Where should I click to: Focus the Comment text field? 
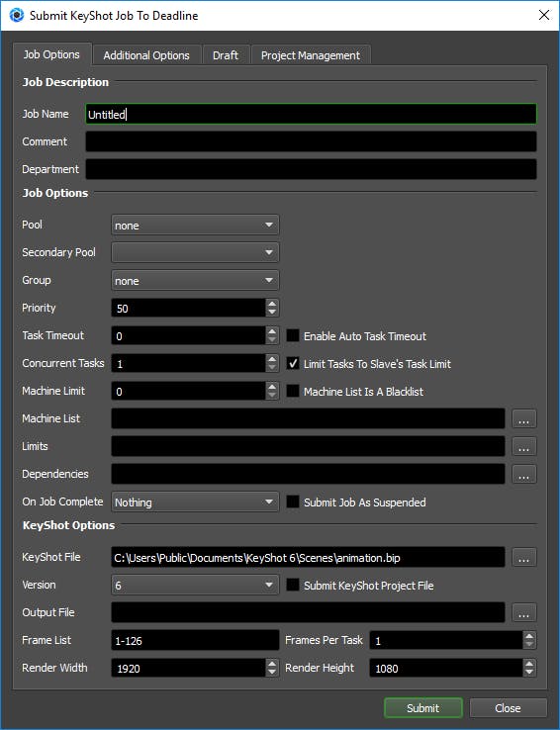(x=311, y=141)
